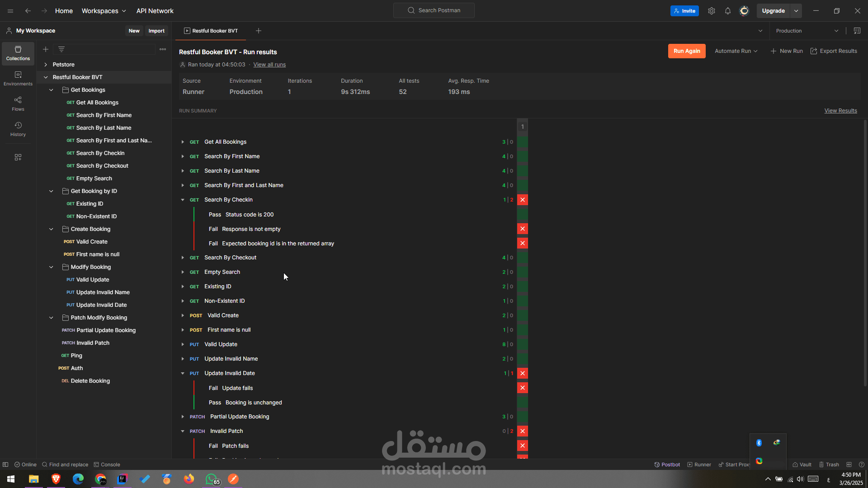The width and height of the screenshot is (868, 488).
Task: Open the Flows sidebar panel
Action: coord(18,104)
